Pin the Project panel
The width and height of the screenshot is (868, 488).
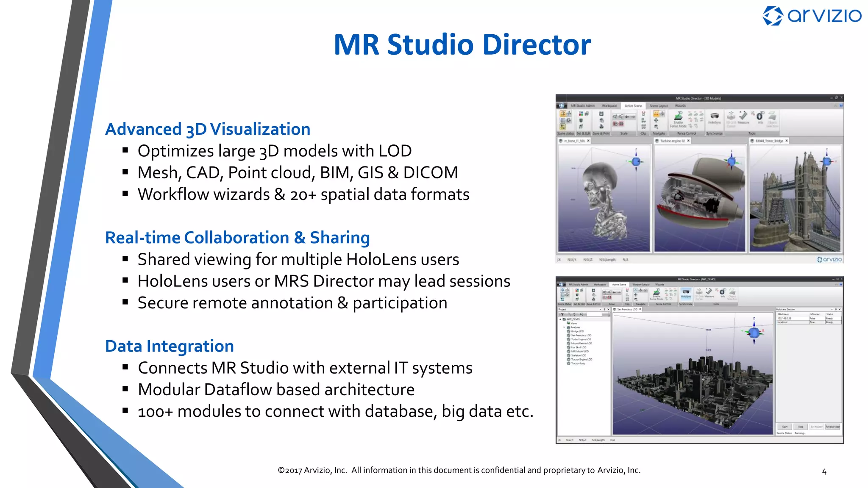(605, 309)
